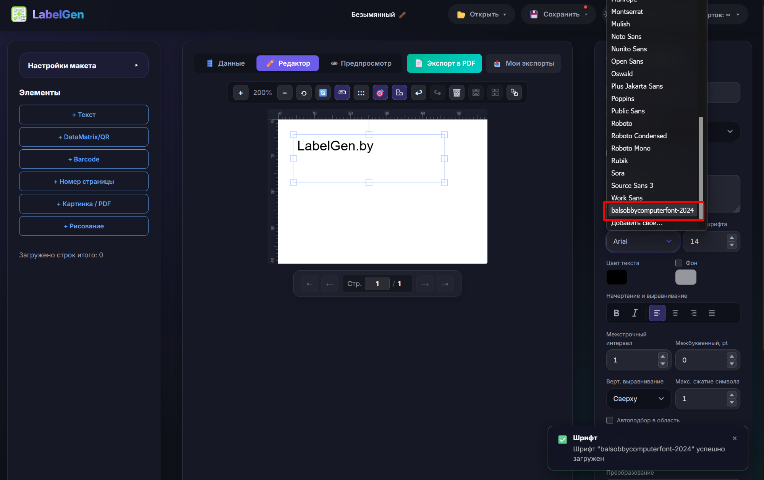The image size is (764, 480).
Task: Add a Рисование element
Action: click(84, 226)
